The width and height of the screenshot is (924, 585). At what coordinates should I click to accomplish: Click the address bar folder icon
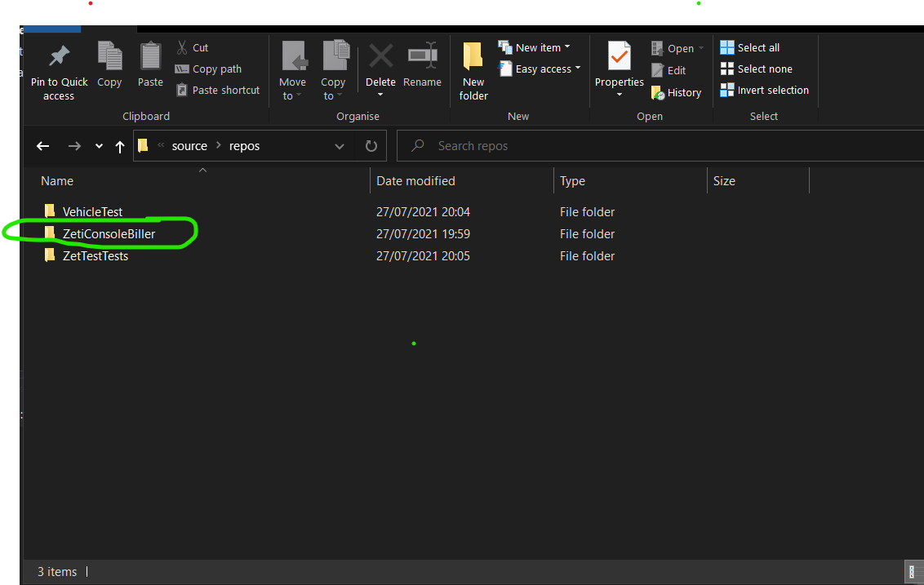143,145
